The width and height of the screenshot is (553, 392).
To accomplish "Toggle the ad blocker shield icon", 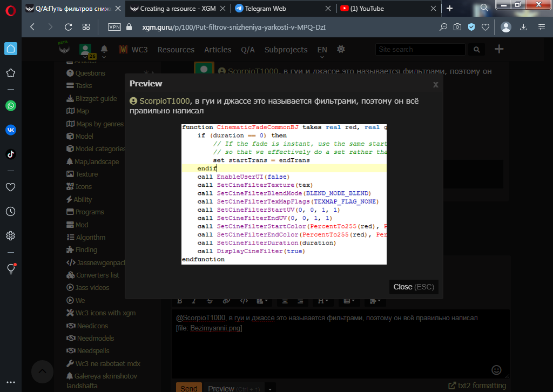I will point(471,27).
